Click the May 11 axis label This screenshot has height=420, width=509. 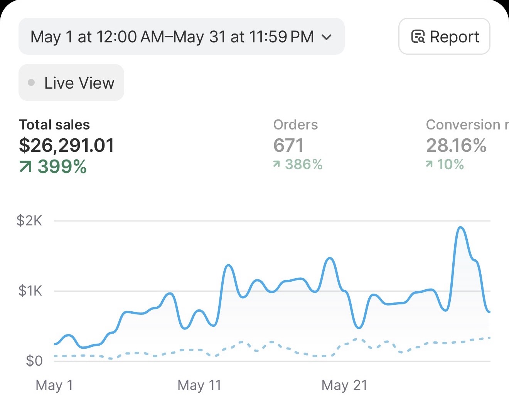199,385
